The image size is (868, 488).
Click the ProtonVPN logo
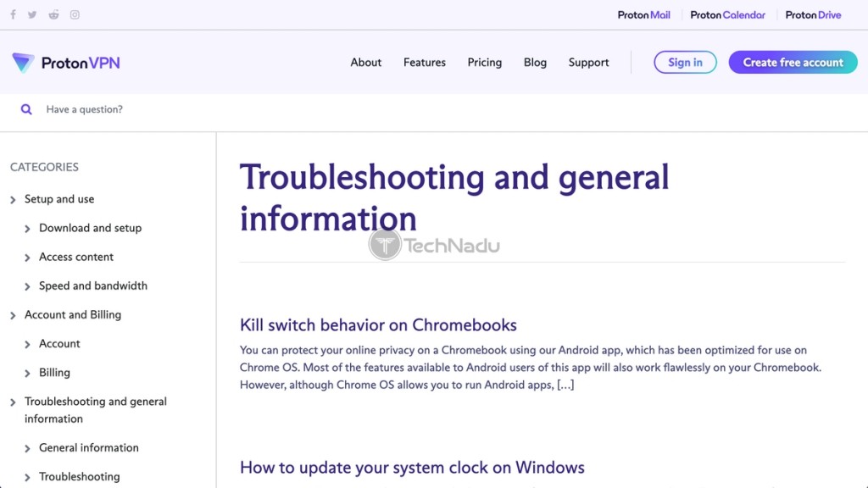coord(66,63)
